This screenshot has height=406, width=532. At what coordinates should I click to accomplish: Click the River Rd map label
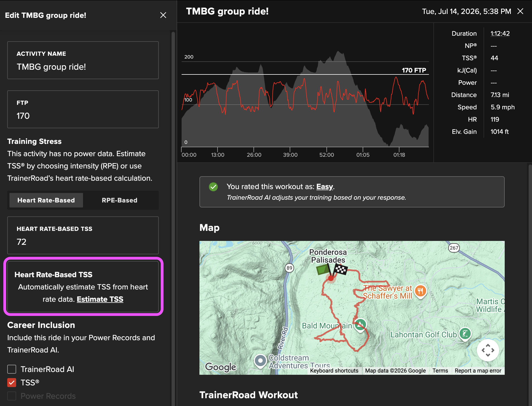pos(282,338)
